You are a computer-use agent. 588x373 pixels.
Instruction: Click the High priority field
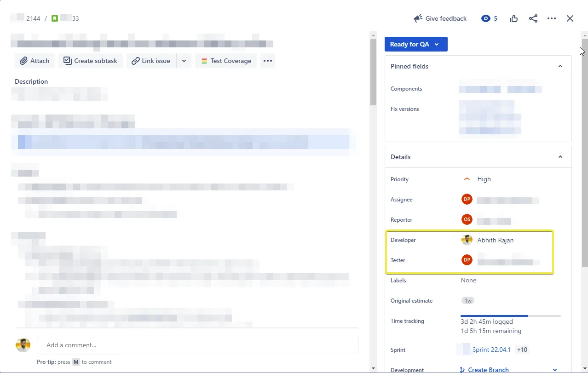tap(477, 179)
